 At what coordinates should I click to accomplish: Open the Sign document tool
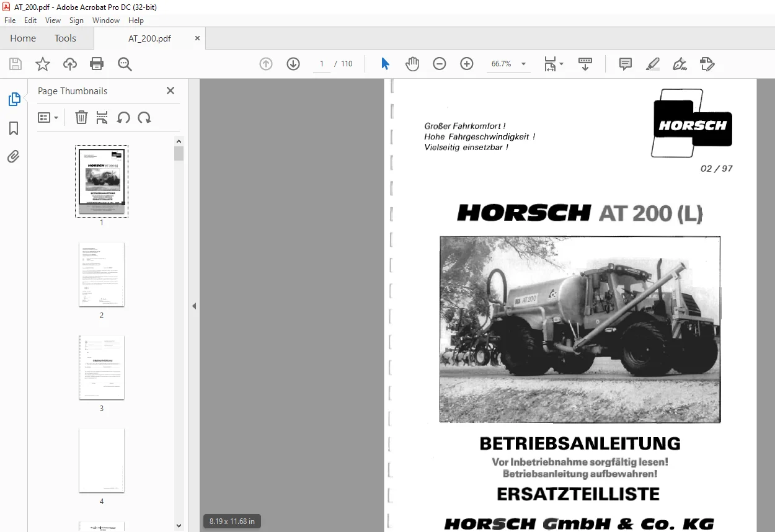point(680,64)
